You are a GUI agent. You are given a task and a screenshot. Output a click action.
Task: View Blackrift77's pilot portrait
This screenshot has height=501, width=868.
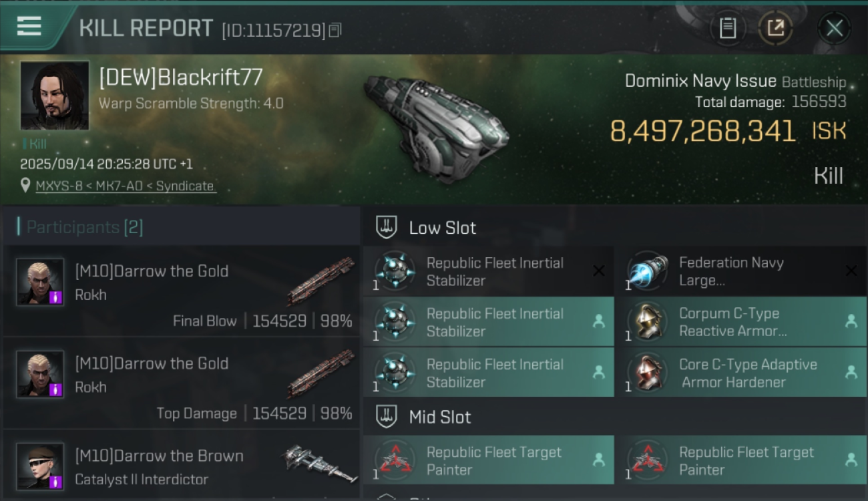pos(54,95)
